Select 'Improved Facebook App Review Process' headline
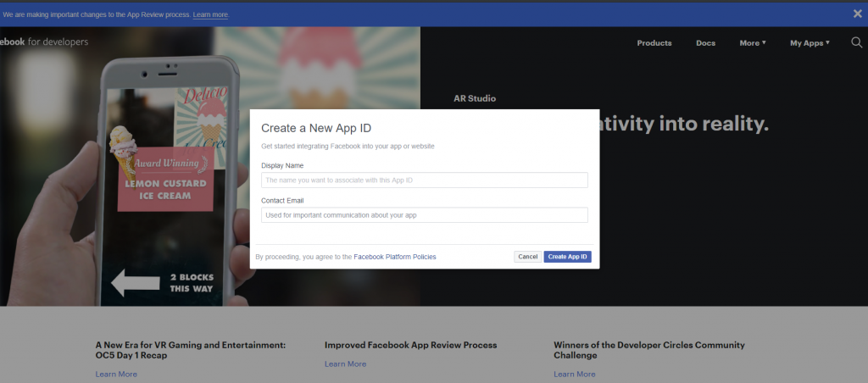The width and height of the screenshot is (868, 383). click(x=411, y=345)
